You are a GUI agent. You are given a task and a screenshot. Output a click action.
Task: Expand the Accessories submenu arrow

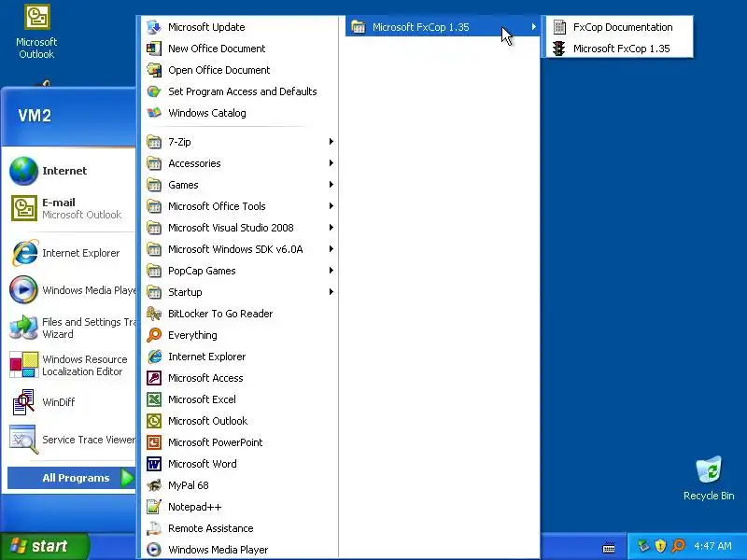tap(331, 162)
